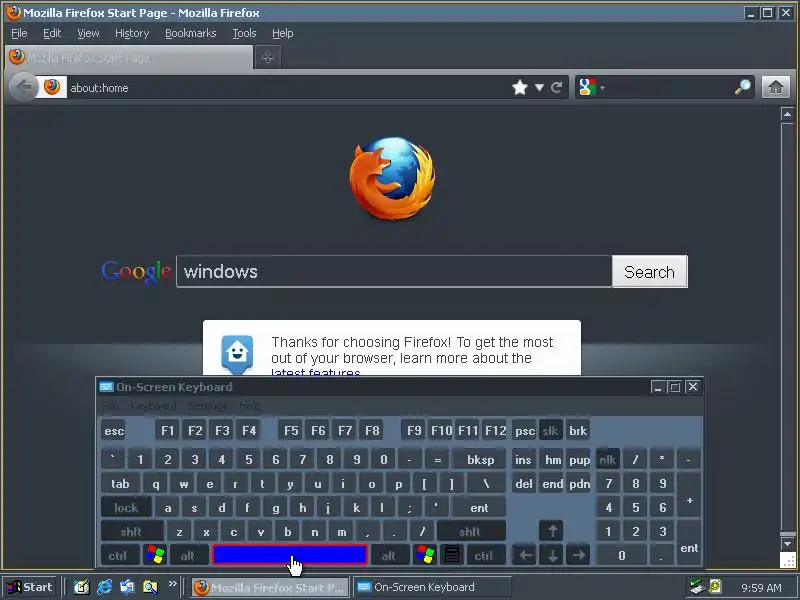Toggle the right alt key
800x600 pixels.
(x=389, y=555)
